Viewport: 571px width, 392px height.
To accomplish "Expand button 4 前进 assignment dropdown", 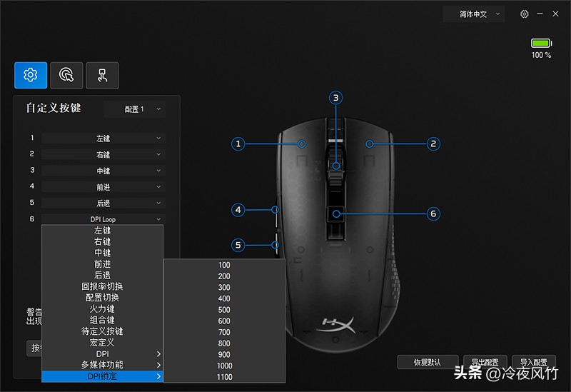I will 103,187.
